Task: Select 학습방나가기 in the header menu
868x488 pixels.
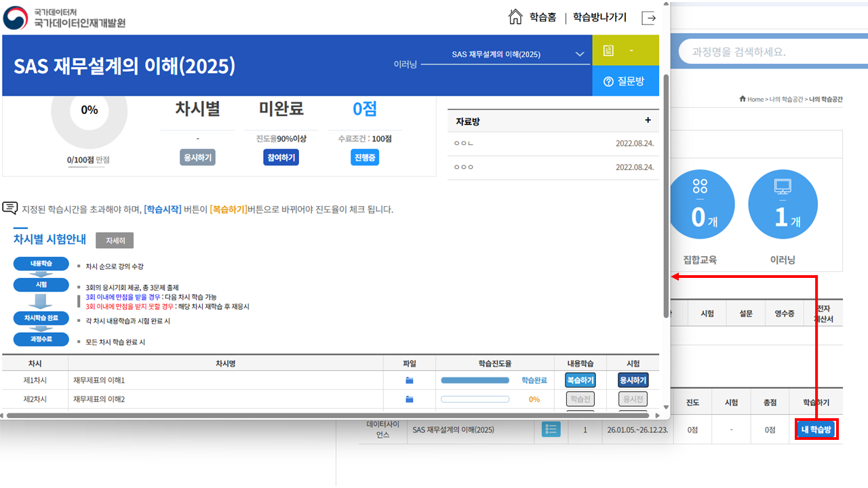Action: (599, 16)
